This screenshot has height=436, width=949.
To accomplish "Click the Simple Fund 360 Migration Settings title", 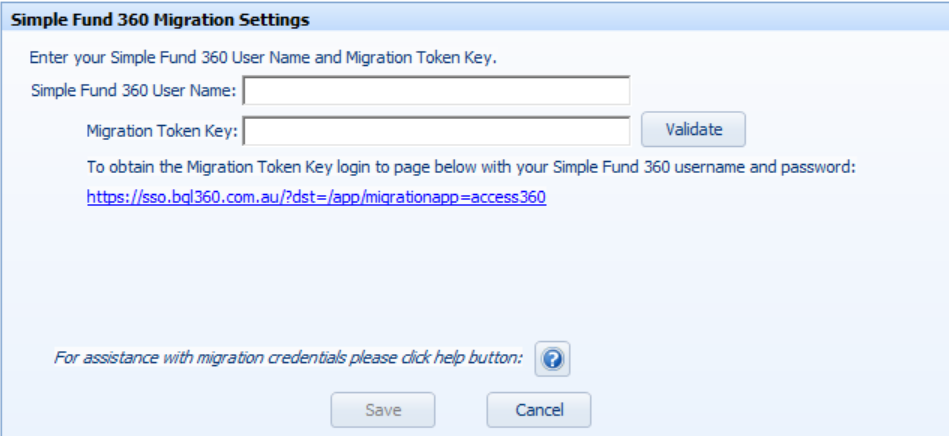I will pos(160,20).
